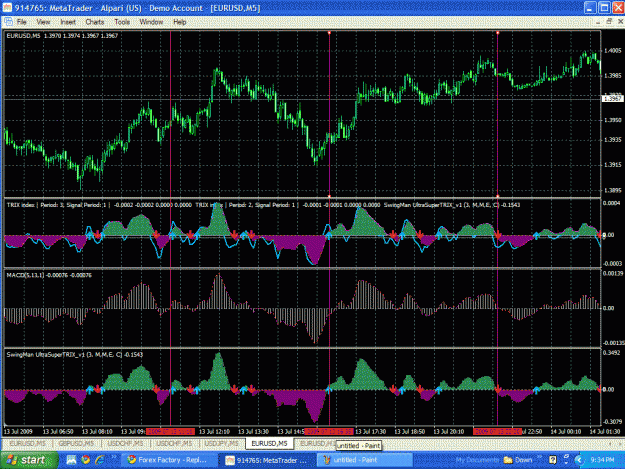Screen dimensions: 625x469
Task: Switch to Forex Factory Chrome taskbar window
Action: (x=168, y=460)
